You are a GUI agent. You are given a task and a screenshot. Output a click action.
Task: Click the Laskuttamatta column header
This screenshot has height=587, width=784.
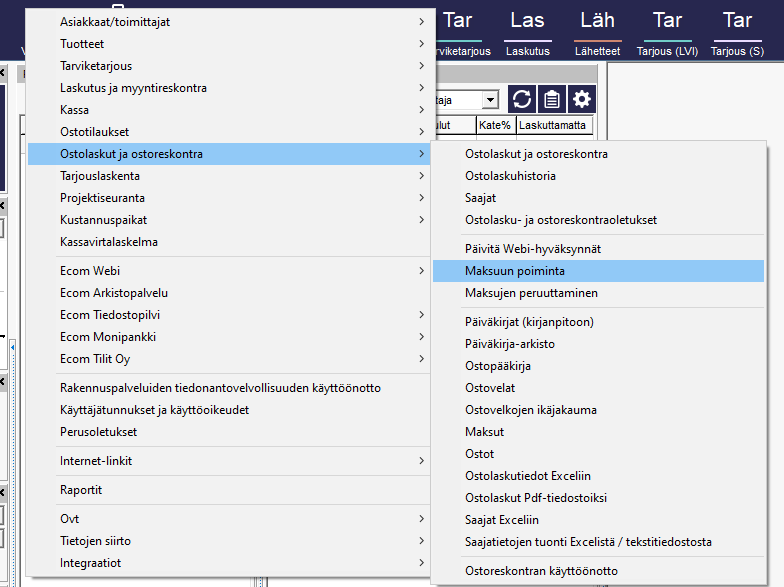554,125
